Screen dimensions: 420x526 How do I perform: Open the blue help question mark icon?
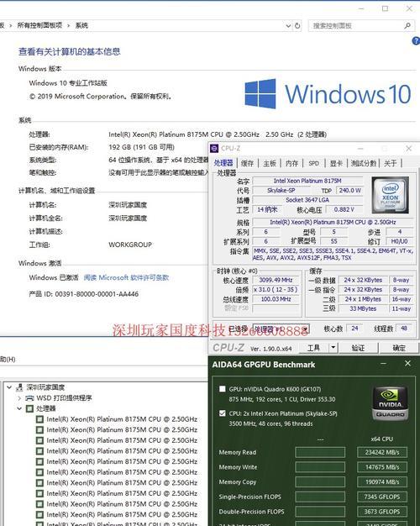pos(416,41)
